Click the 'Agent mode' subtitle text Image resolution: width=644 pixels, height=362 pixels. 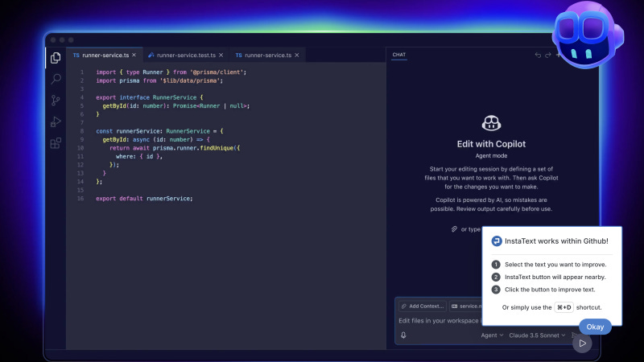pyautogui.click(x=491, y=155)
